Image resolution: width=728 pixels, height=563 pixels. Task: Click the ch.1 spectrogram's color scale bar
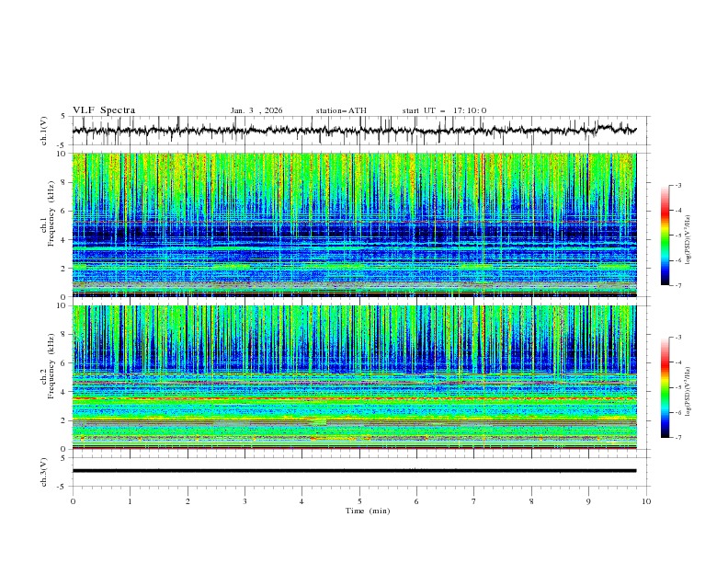click(665, 236)
